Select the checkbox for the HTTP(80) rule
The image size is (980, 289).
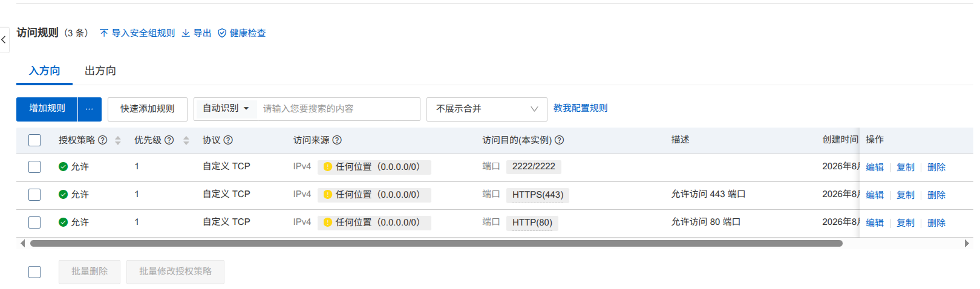click(34, 222)
